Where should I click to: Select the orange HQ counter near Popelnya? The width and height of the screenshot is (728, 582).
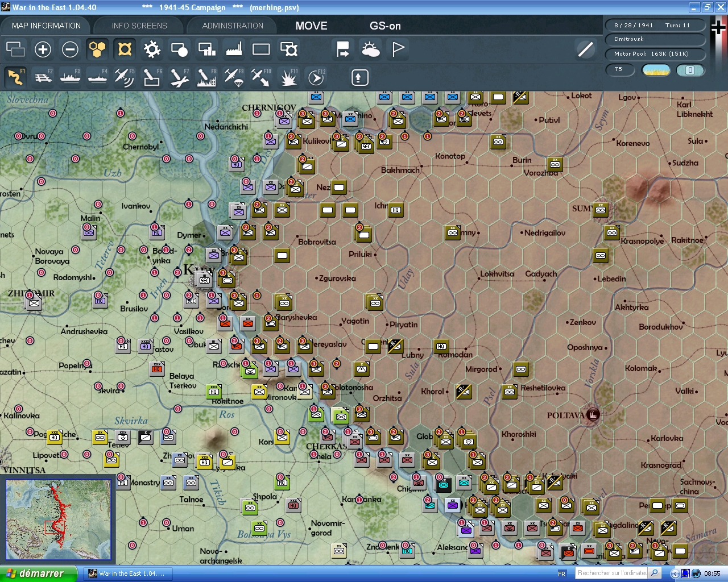pyautogui.click(x=157, y=369)
